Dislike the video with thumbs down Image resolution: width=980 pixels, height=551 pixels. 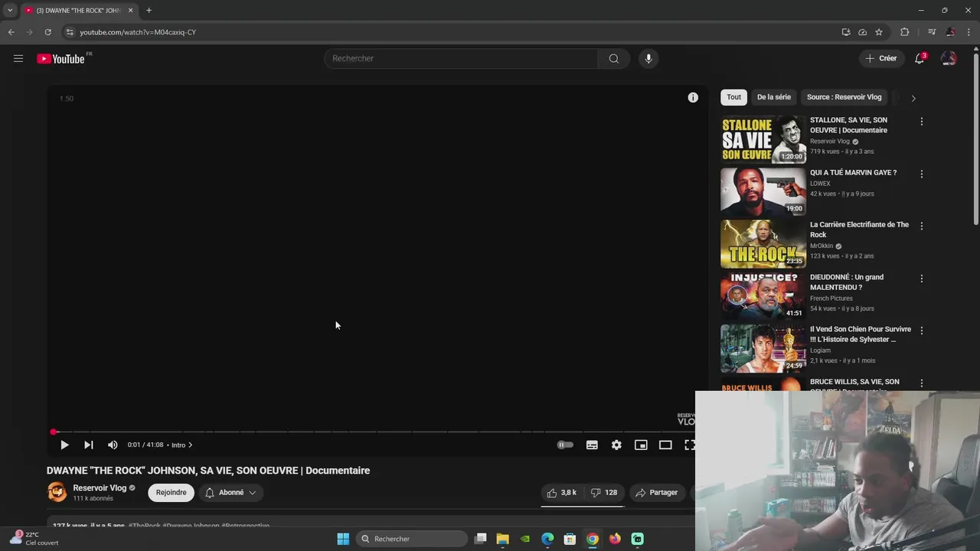tap(604, 493)
